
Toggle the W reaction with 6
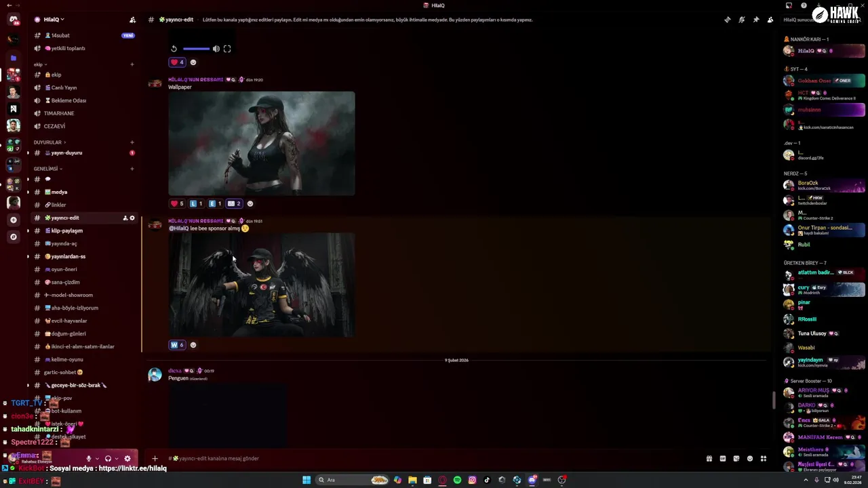(x=177, y=345)
